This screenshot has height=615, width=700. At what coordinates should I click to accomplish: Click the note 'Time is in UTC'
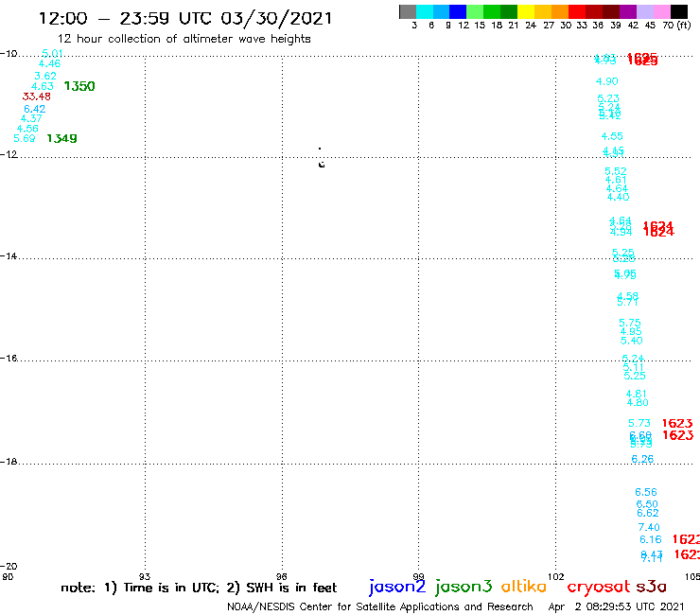tap(171, 588)
